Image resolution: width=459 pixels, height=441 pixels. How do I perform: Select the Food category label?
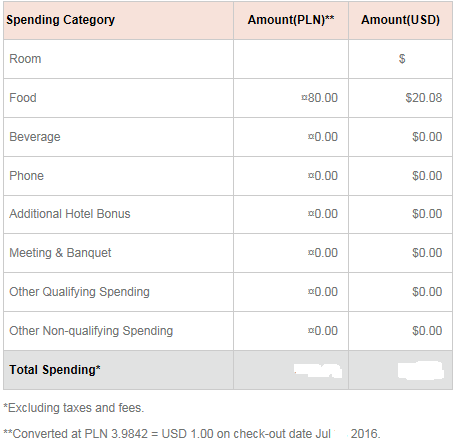(x=23, y=98)
